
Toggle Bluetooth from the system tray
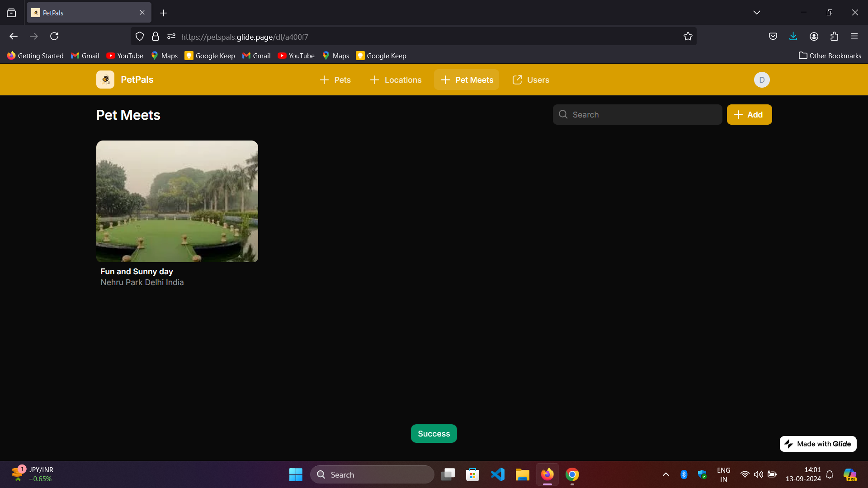pos(684,474)
